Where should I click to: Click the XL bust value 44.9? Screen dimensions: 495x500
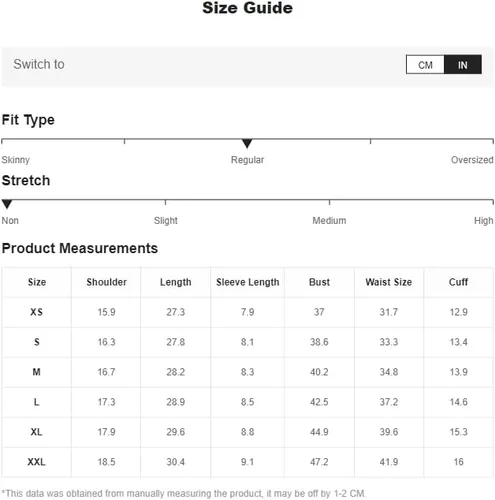pyautogui.click(x=319, y=432)
